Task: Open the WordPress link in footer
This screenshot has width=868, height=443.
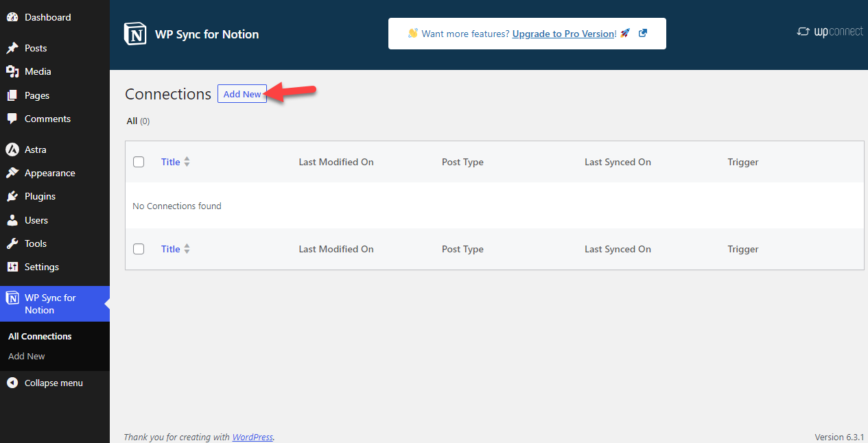Action: (253, 437)
